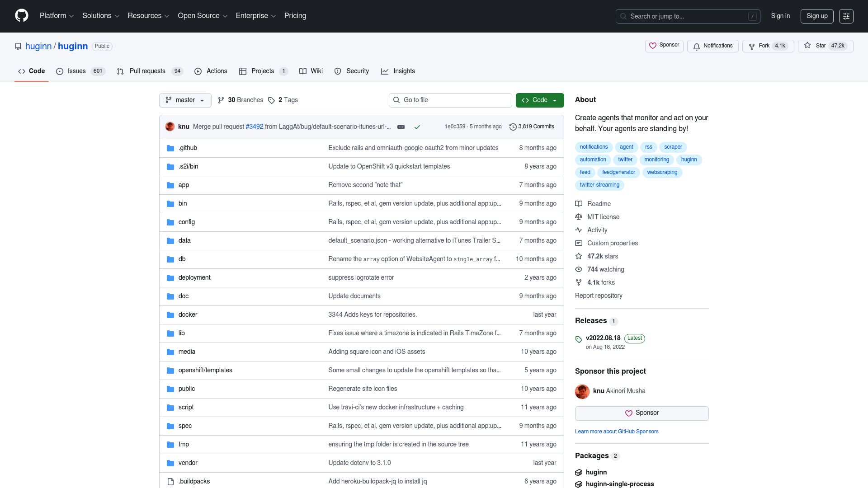This screenshot has height=488, width=868.
Task: Click the book icon beside Readme
Action: click(579, 204)
